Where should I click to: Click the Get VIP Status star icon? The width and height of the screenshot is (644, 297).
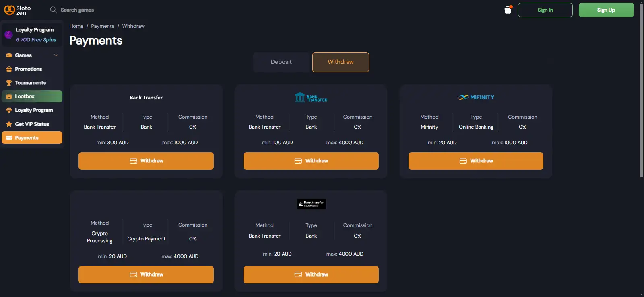[x=9, y=124]
